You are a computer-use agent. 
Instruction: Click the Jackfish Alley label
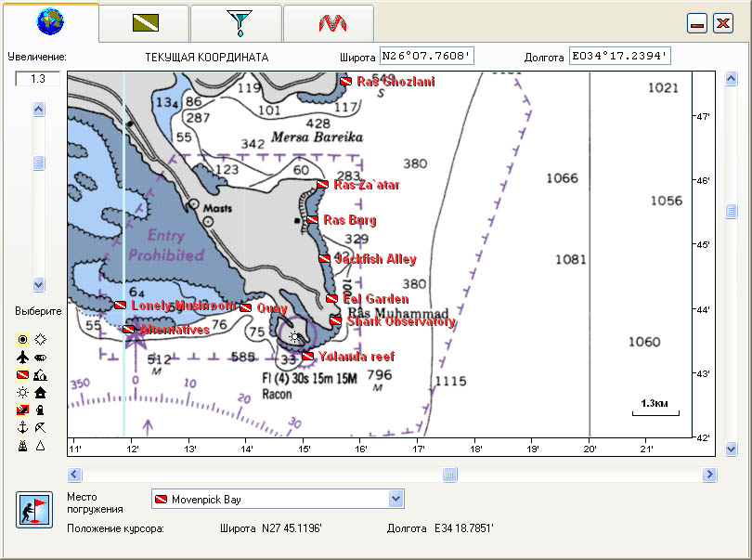pyautogui.click(x=375, y=259)
